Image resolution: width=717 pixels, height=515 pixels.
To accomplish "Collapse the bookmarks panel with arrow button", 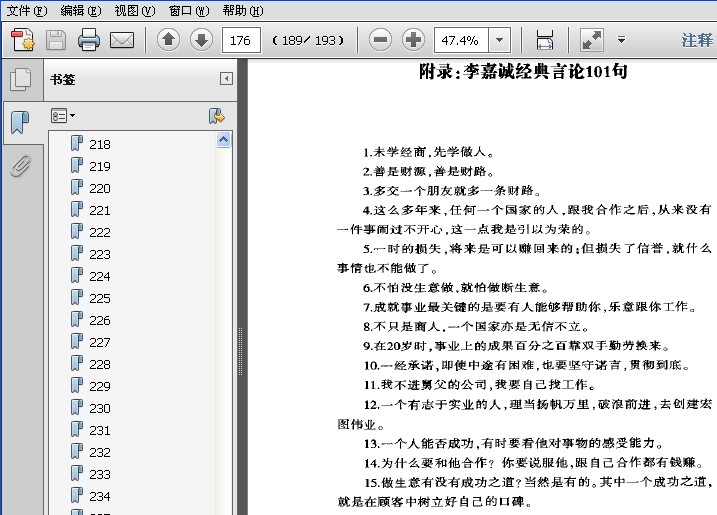I will click(x=226, y=79).
